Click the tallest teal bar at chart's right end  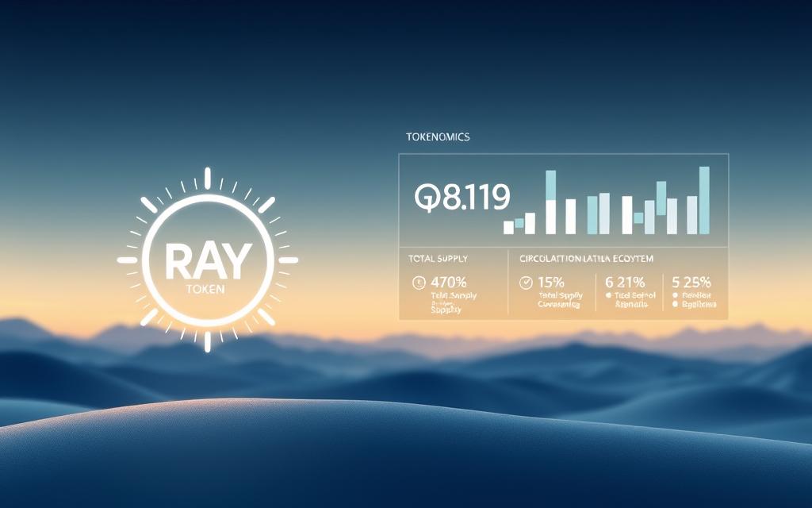click(x=703, y=200)
